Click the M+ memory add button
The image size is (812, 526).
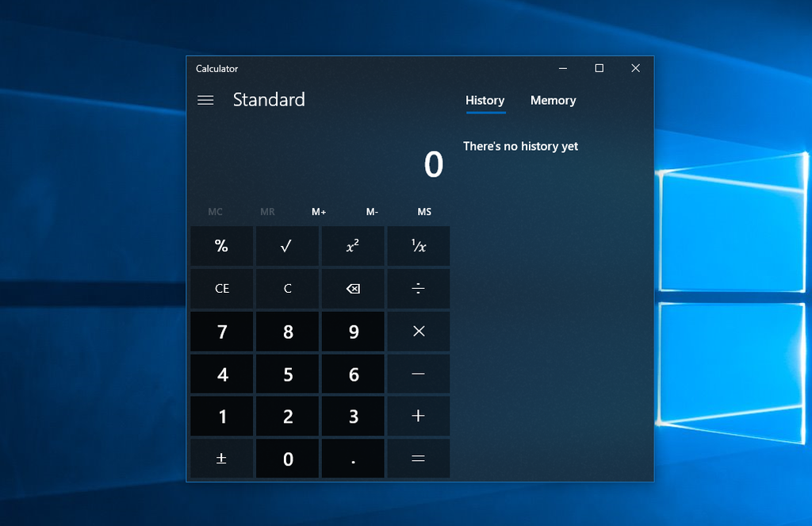pos(319,212)
